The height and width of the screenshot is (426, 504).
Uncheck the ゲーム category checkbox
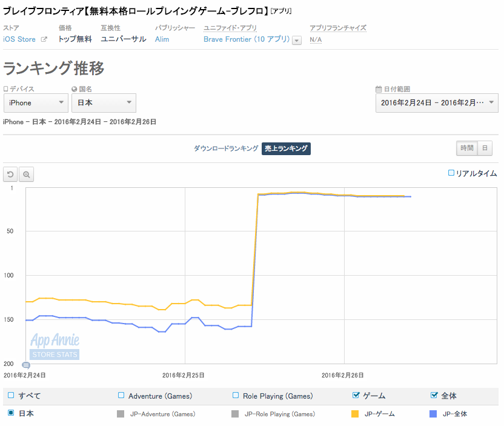[356, 395]
